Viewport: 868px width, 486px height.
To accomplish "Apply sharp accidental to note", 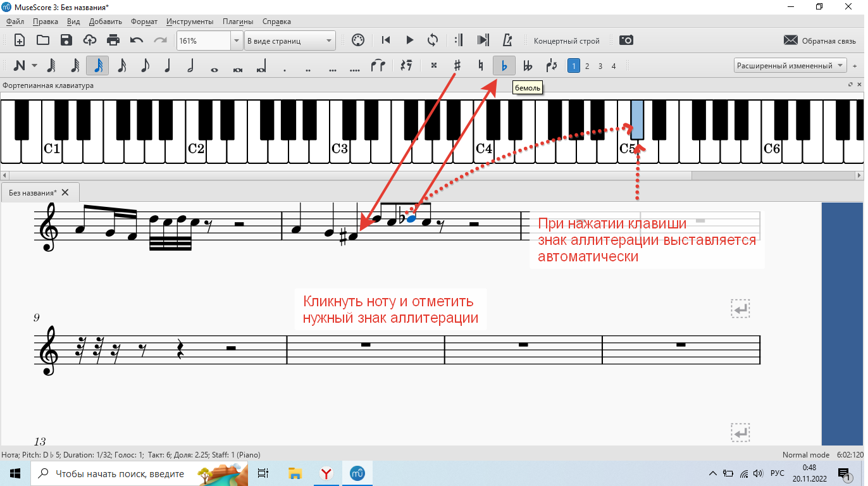I will [457, 66].
